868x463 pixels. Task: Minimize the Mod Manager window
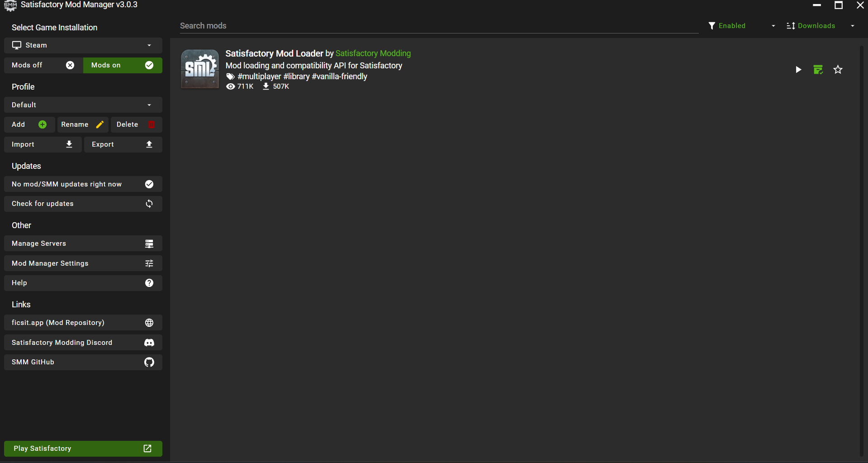[x=817, y=5]
